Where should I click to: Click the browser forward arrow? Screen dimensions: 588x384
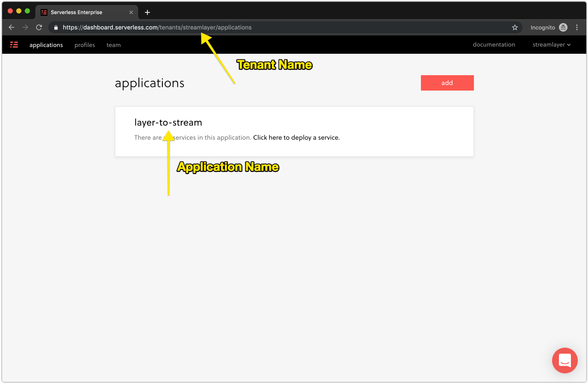pos(25,27)
